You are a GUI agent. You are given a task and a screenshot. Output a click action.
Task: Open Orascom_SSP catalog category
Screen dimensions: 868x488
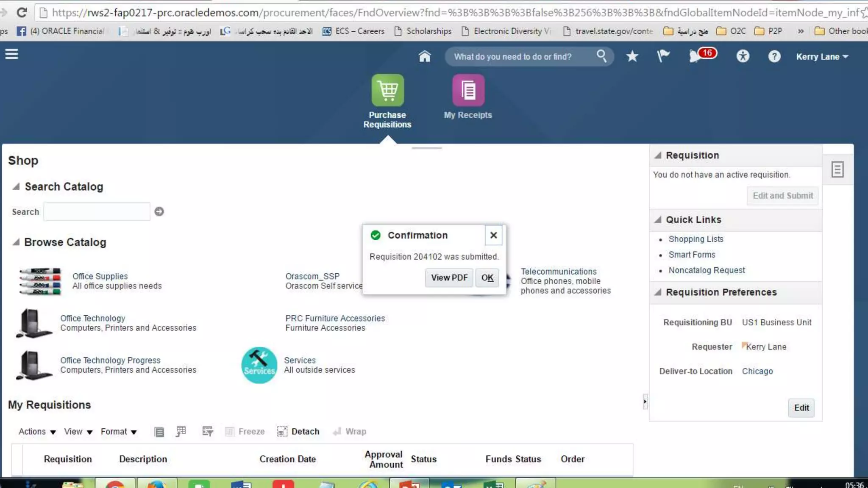(312, 276)
